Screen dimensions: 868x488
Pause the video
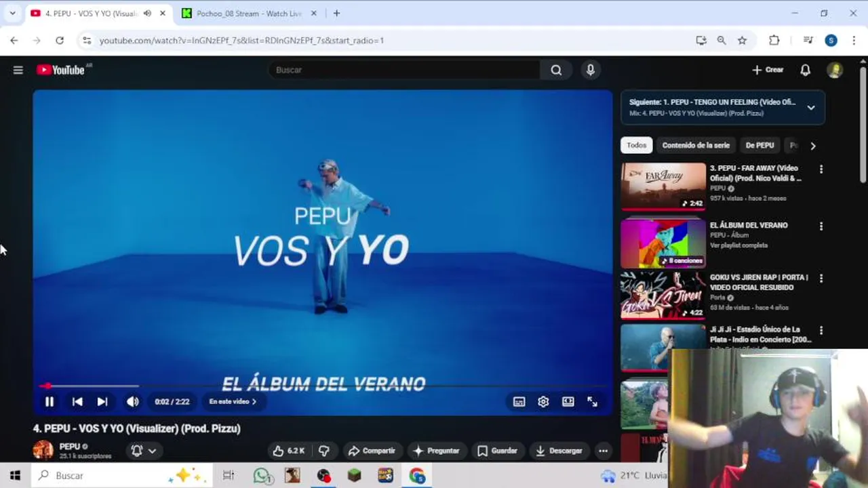[50, 402]
